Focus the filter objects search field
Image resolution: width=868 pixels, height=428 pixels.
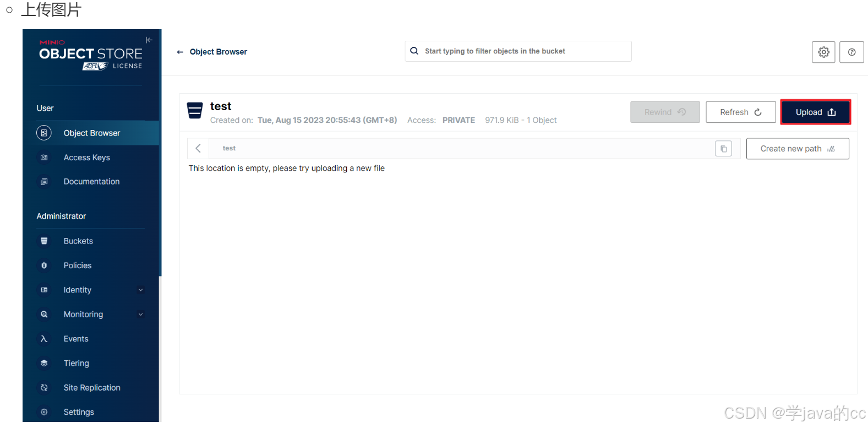pyautogui.click(x=518, y=51)
